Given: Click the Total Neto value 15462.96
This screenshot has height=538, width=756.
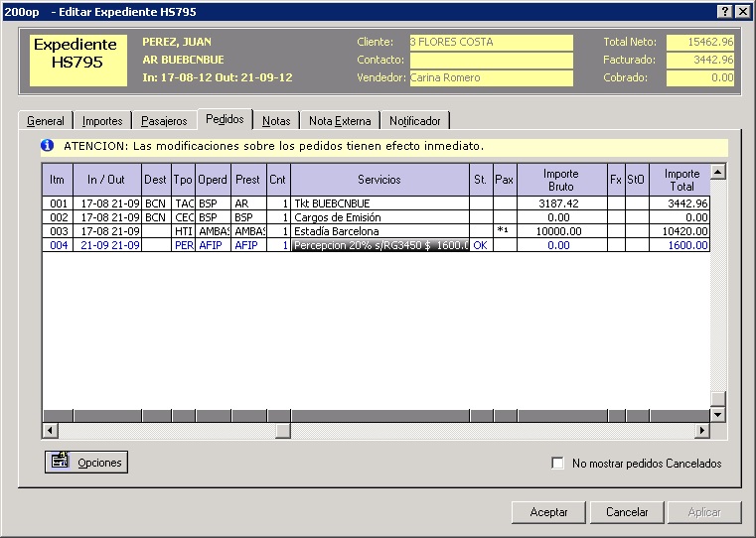Looking at the screenshot, I should point(700,42).
